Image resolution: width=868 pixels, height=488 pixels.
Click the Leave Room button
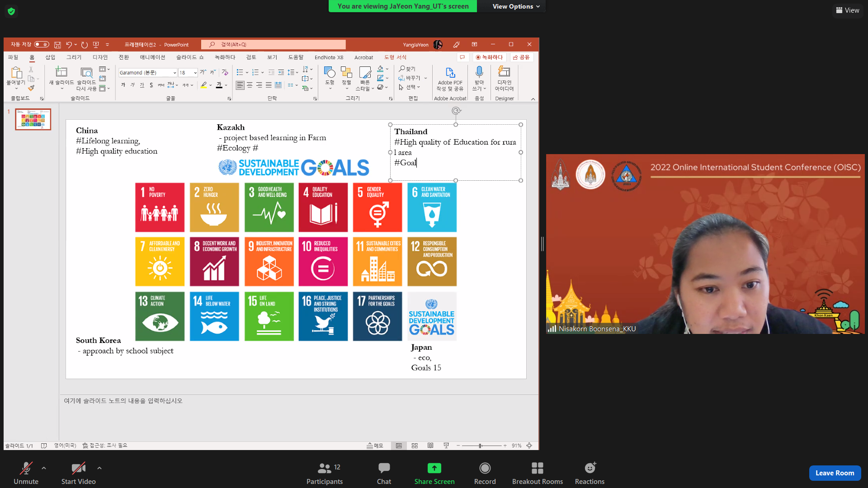[835, 473]
